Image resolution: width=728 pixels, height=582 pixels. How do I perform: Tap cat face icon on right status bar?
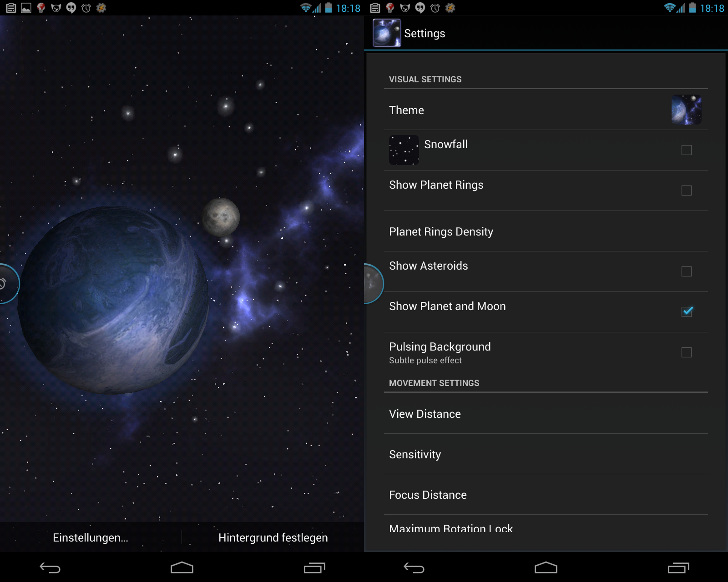click(x=405, y=8)
